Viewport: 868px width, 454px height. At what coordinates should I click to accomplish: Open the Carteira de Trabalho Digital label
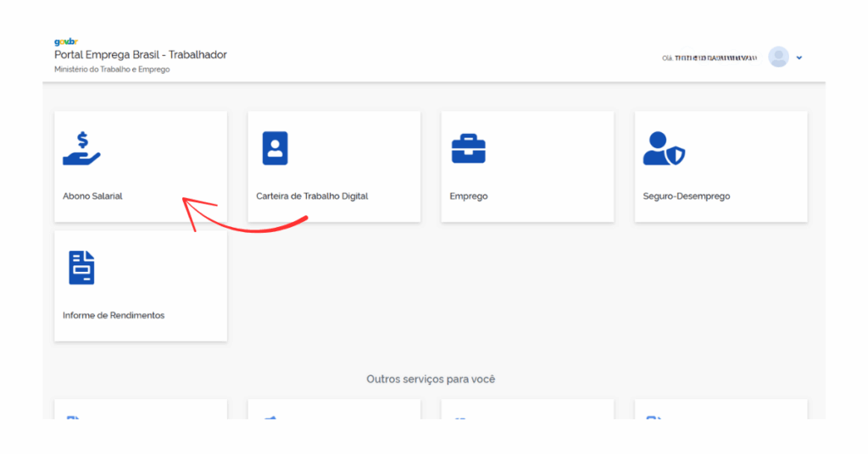pyautogui.click(x=312, y=197)
